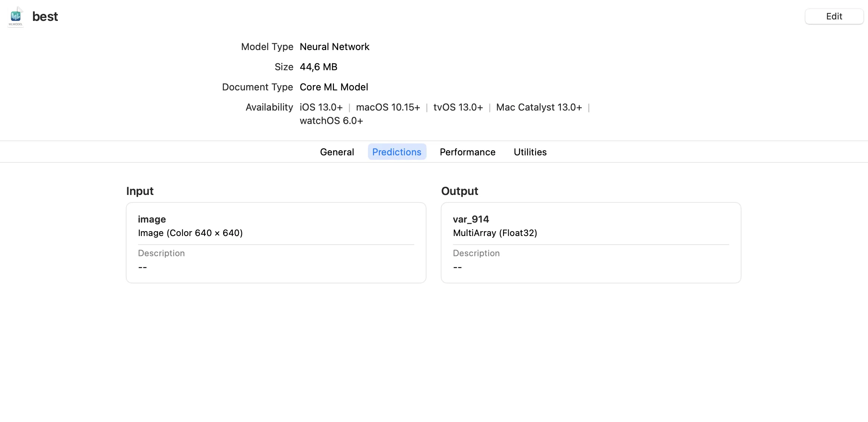Click the Edit button
This screenshot has width=868, height=422.
(x=834, y=16)
